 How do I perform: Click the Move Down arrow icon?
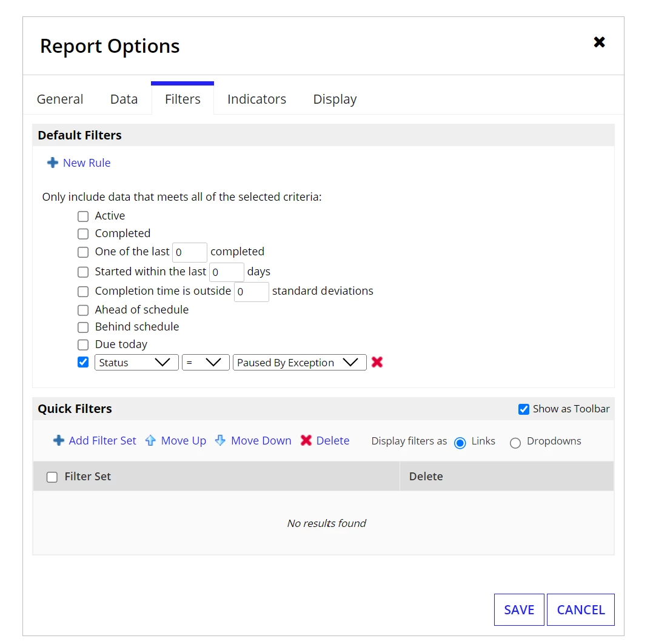pyautogui.click(x=220, y=440)
